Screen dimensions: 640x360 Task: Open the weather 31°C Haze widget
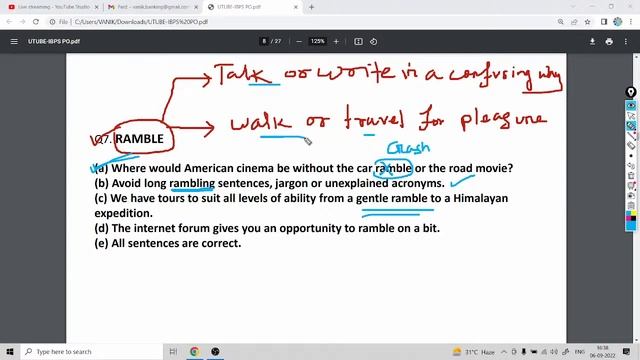coord(473,352)
